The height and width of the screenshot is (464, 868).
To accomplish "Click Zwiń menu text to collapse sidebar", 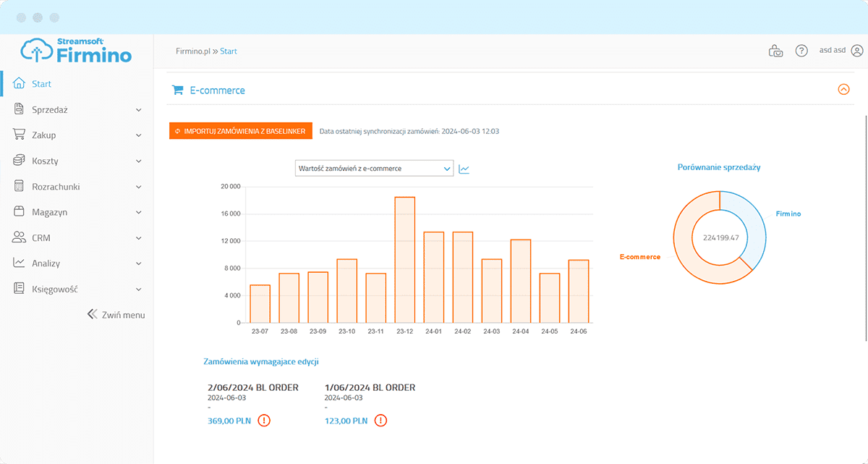I will tap(124, 315).
